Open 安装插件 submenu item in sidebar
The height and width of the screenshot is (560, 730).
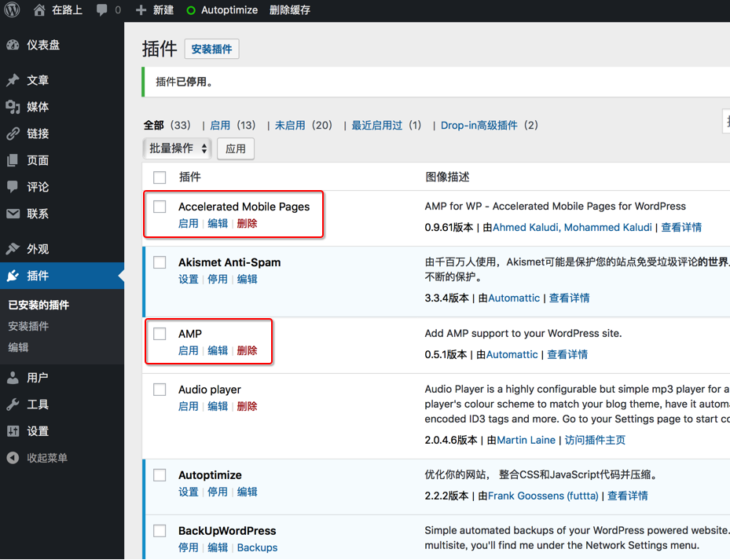coord(28,326)
